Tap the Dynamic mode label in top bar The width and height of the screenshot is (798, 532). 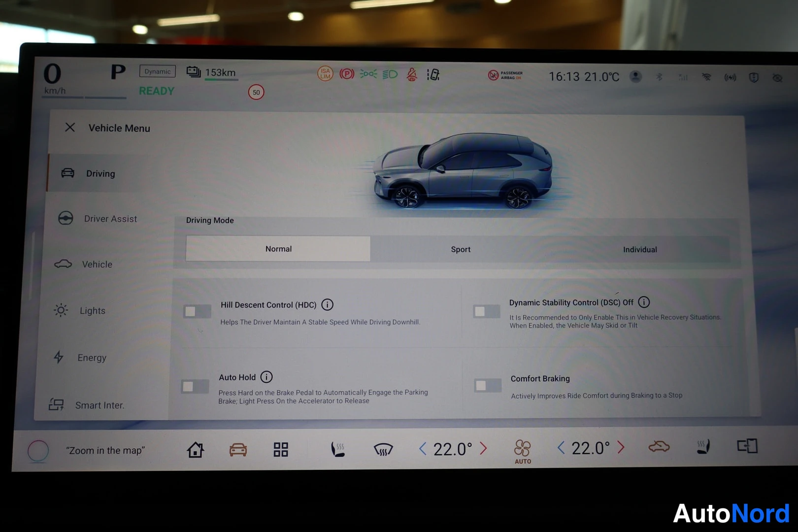(158, 71)
